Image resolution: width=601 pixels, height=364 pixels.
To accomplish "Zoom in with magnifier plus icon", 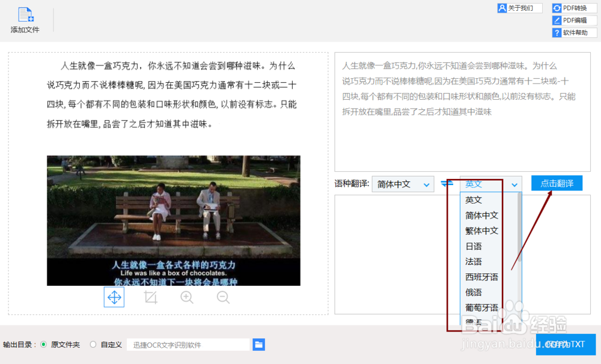I will (187, 297).
